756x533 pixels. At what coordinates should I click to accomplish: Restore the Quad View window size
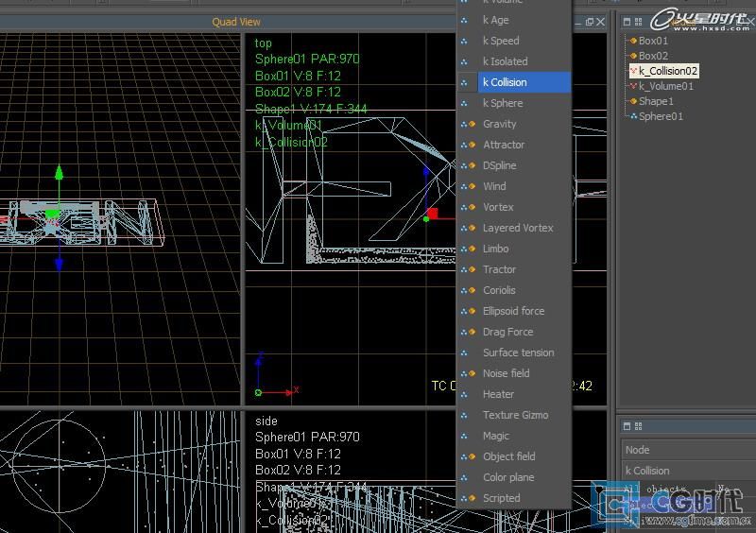(x=589, y=22)
